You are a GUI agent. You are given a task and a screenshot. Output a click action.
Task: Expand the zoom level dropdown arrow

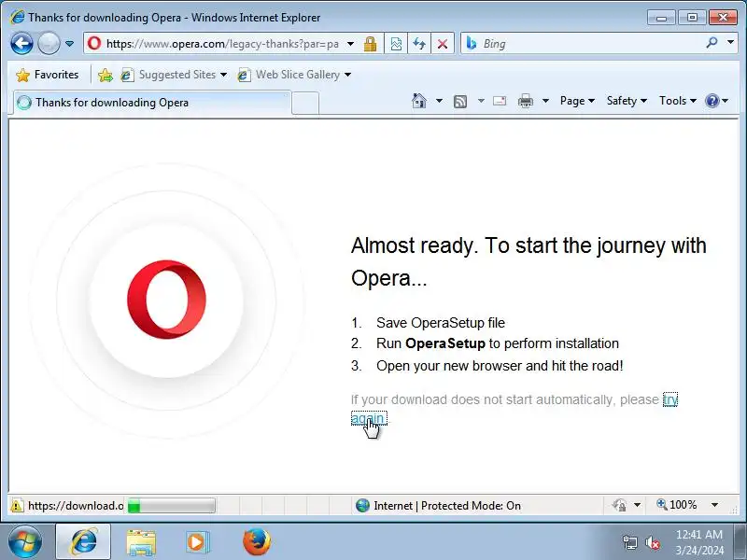click(714, 505)
